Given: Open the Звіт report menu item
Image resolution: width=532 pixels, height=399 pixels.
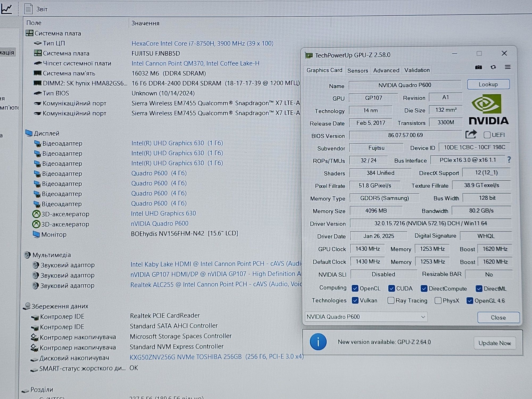Looking at the screenshot, I should 42,9.
